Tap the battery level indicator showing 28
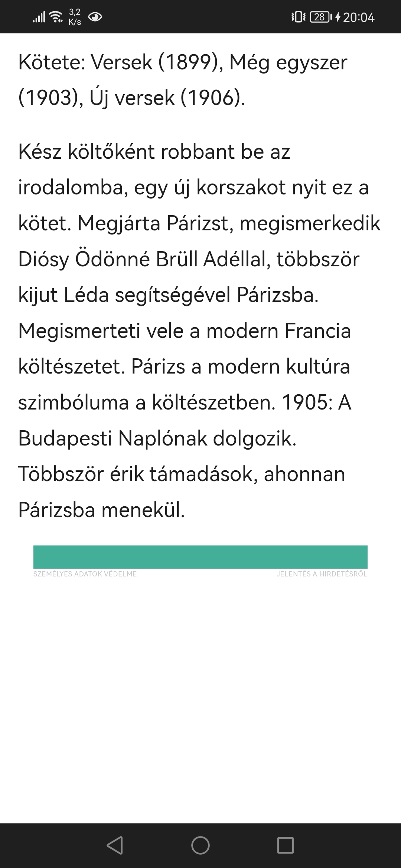401x868 pixels. 319,17
